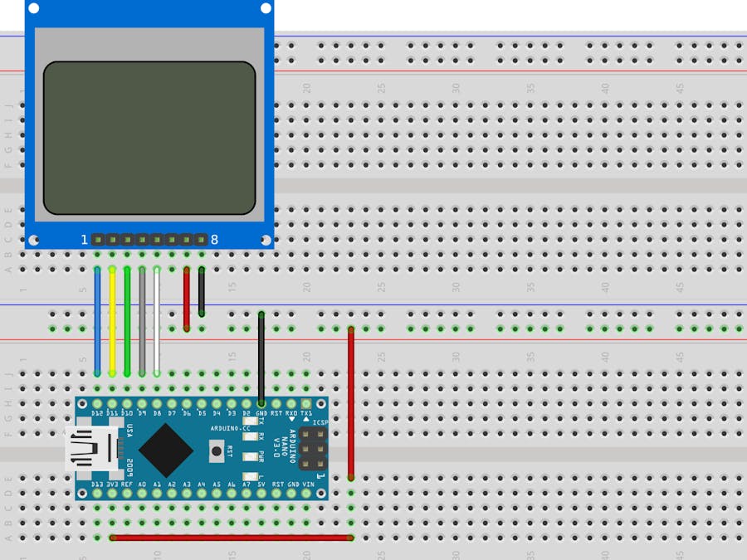Click the A3 pin on the Arduino
This screenshot has width=747, height=560.
pyautogui.click(x=187, y=494)
